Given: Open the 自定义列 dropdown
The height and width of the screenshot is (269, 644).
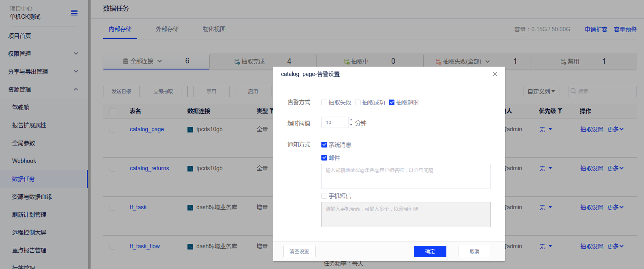Looking at the screenshot, I should tap(541, 91).
